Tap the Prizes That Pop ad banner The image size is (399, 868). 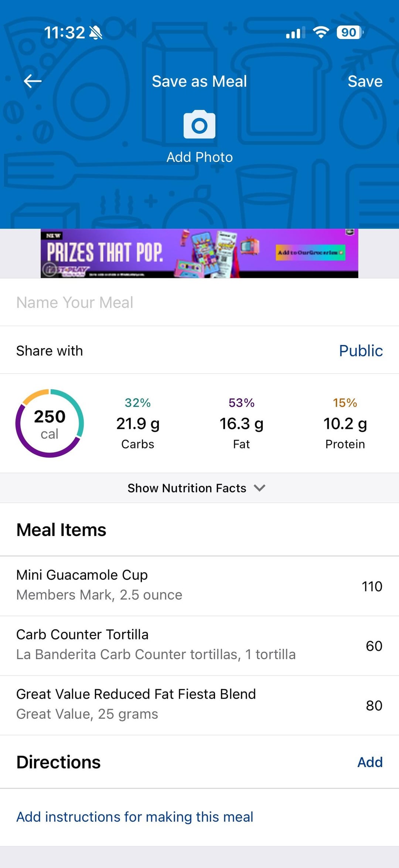[199, 253]
